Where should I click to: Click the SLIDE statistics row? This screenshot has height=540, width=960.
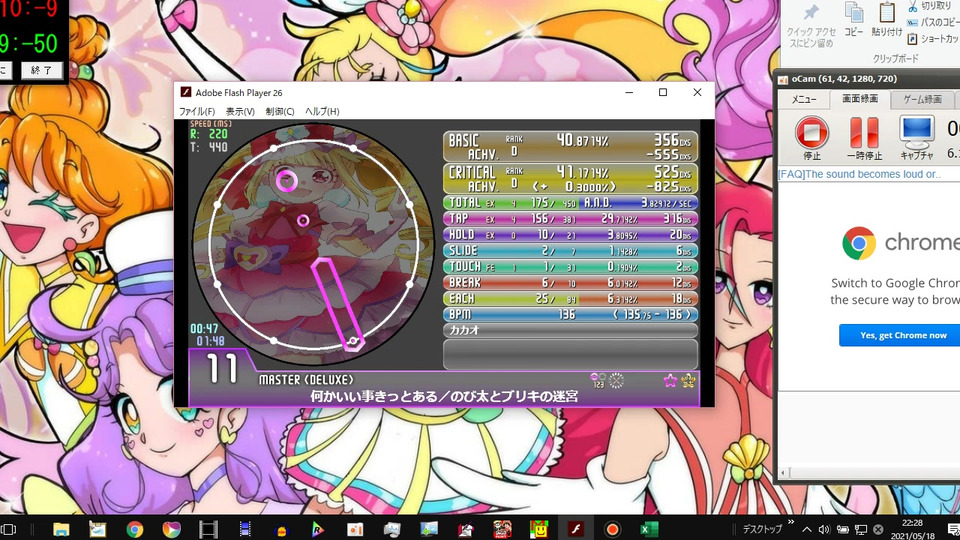[x=570, y=250]
